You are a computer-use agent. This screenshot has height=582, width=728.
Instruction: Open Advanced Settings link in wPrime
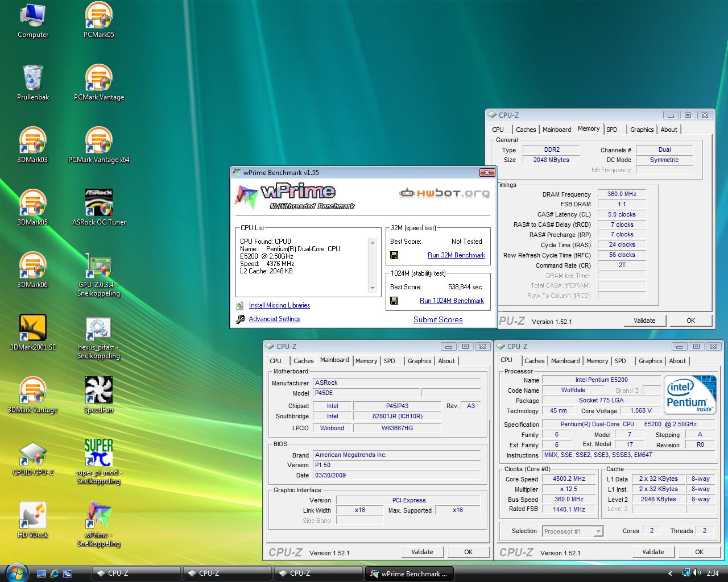275,319
